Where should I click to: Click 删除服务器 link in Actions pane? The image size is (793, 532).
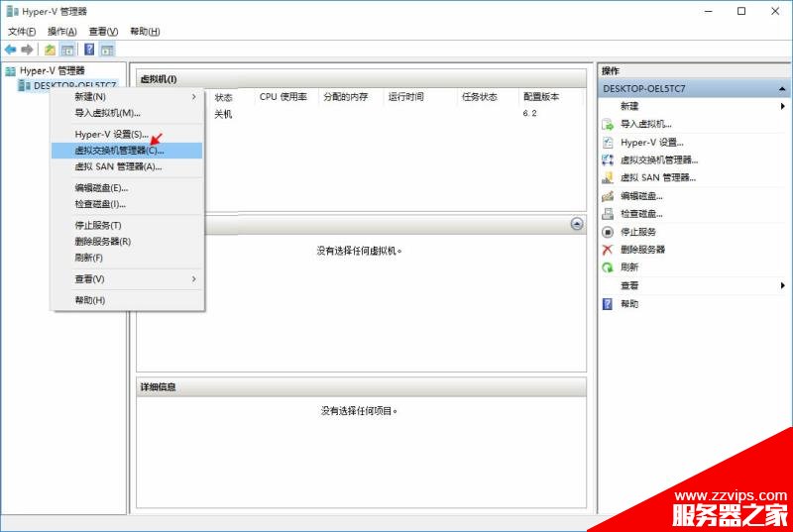click(642, 250)
